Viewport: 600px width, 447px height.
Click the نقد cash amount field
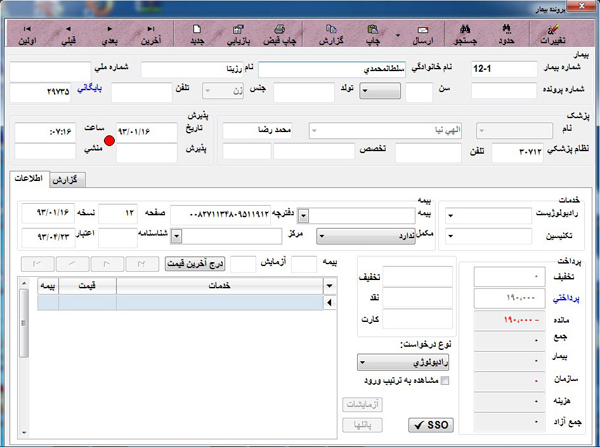[417, 297]
